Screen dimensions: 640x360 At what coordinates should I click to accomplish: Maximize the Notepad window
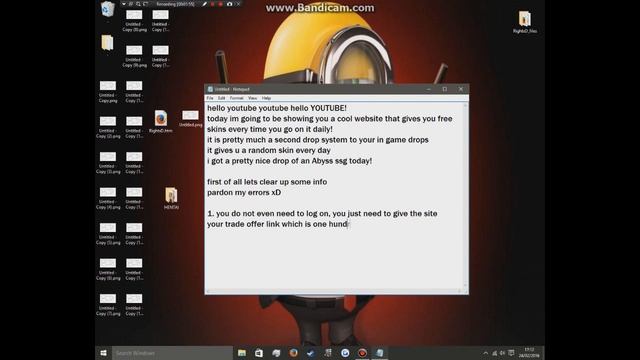click(444, 89)
